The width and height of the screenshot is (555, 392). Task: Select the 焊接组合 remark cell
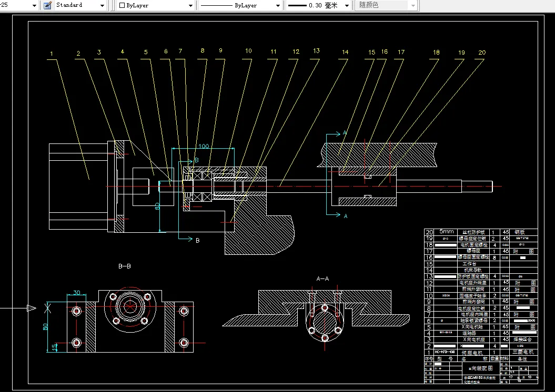(x=522, y=339)
